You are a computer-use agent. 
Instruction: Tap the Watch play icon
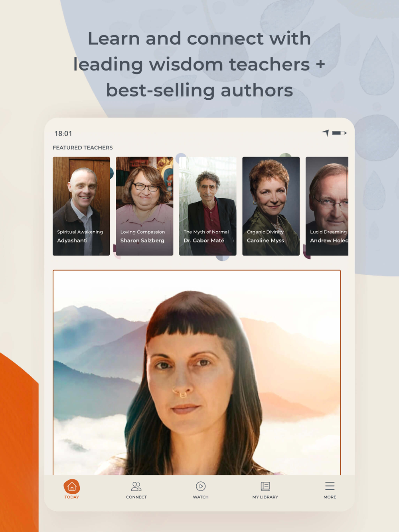coord(201,486)
